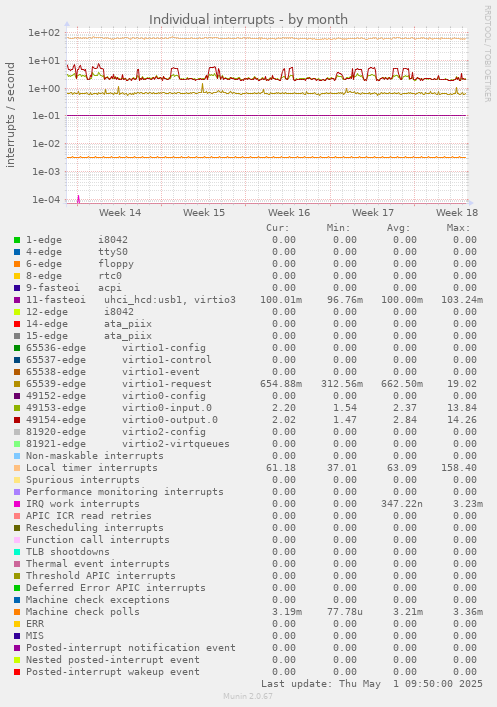Click the cyan TLB shootdowns legend swatch
497x707 pixels.
click(17, 552)
